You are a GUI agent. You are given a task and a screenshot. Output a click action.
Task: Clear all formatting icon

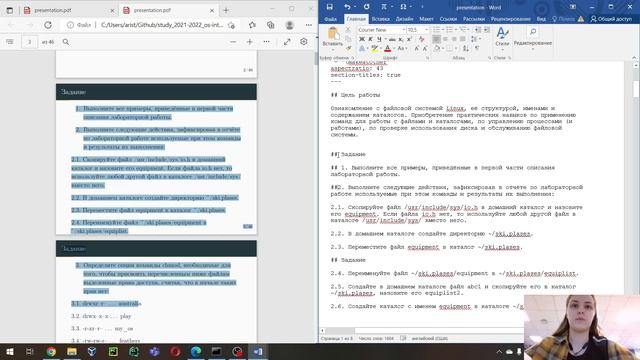tap(422, 39)
